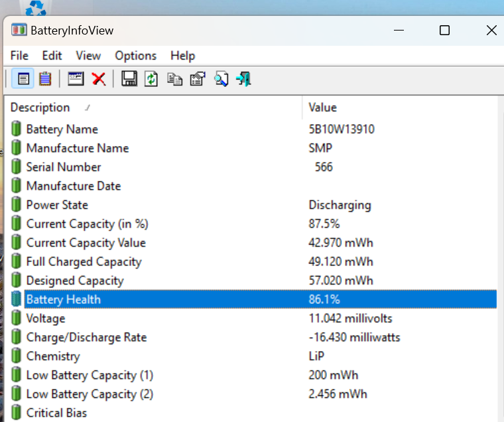Click the 566 serial number value

click(x=324, y=167)
